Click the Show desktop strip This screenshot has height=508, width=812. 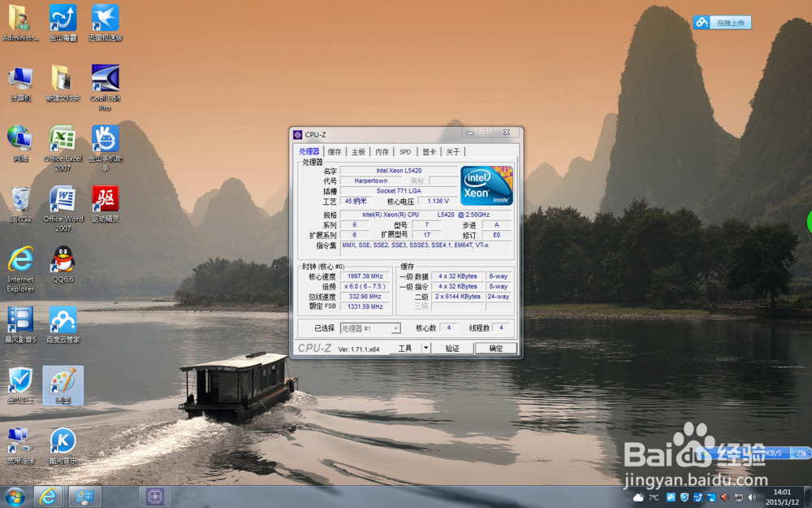point(809,497)
